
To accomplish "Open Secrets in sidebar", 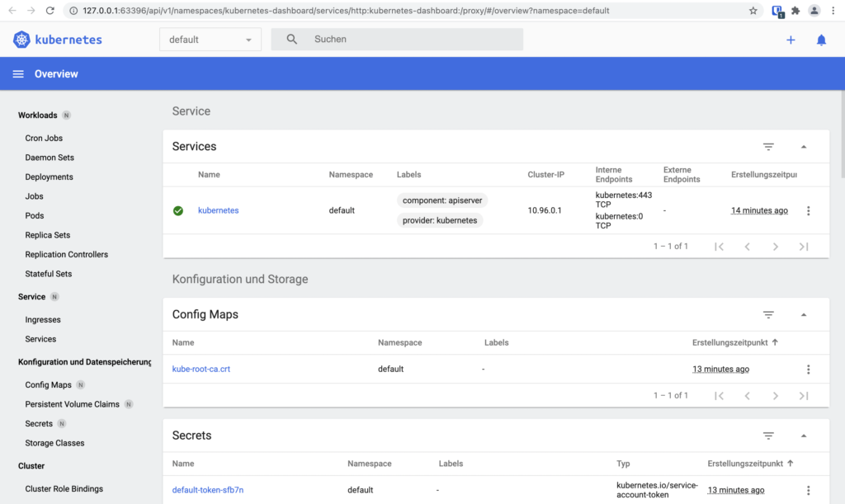I will [39, 424].
